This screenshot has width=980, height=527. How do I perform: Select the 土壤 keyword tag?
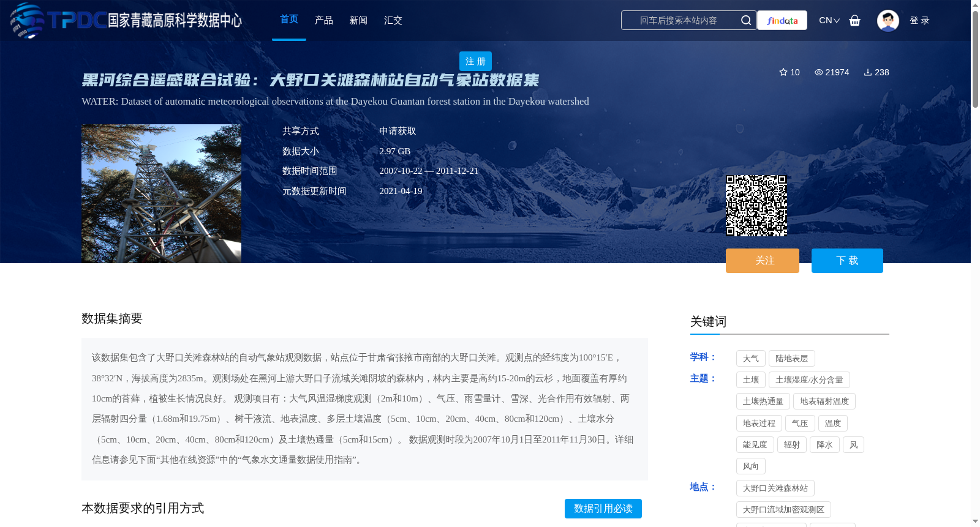coord(751,380)
